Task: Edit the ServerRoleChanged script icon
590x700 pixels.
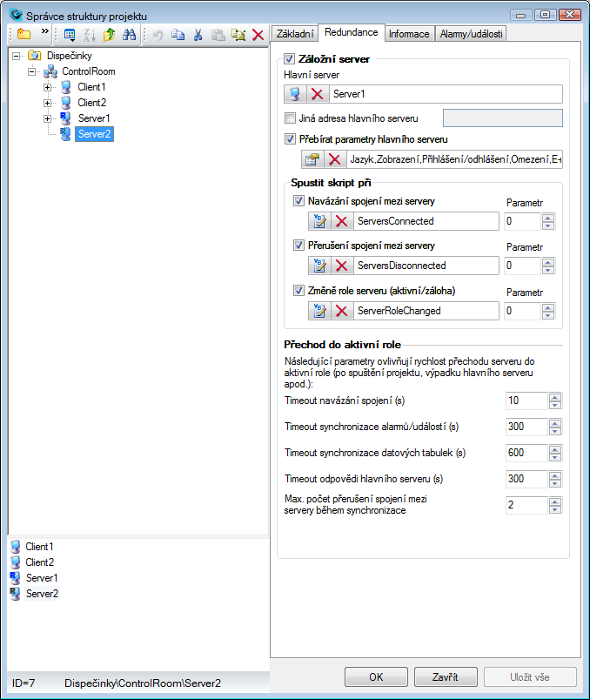Action: click(x=319, y=311)
